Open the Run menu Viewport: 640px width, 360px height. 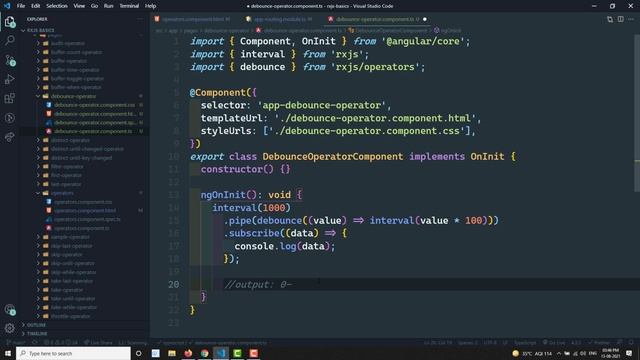109,6
